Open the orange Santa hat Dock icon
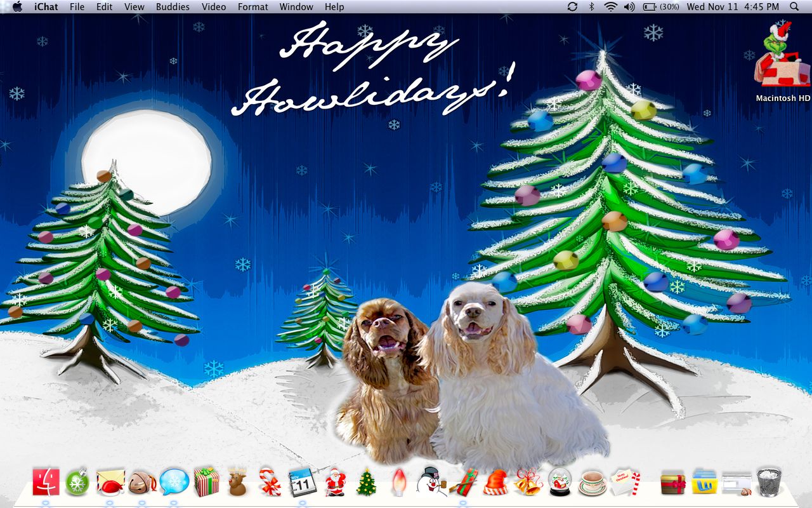This screenshot has height=508, width=812. tap(496, 482)
